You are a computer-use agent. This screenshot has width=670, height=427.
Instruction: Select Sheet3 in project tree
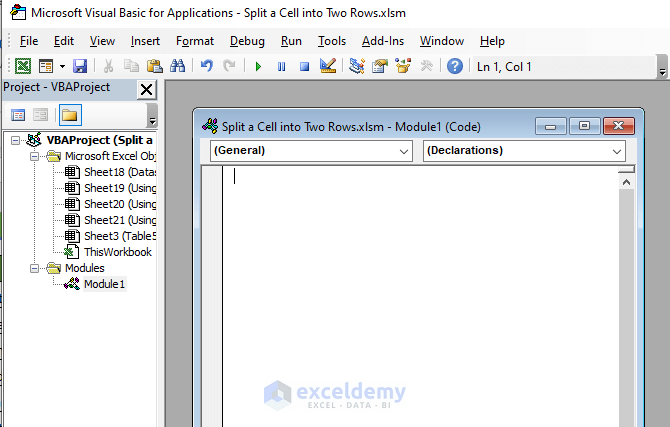click(120, 236)
